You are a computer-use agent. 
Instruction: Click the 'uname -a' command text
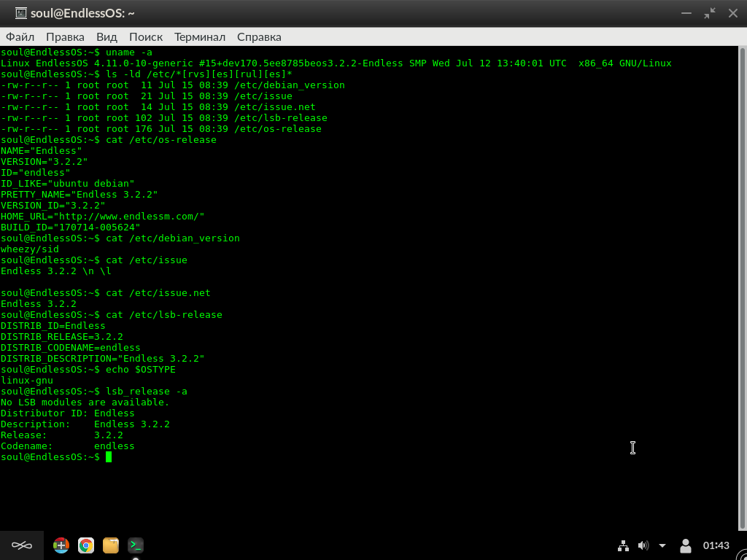129,52
